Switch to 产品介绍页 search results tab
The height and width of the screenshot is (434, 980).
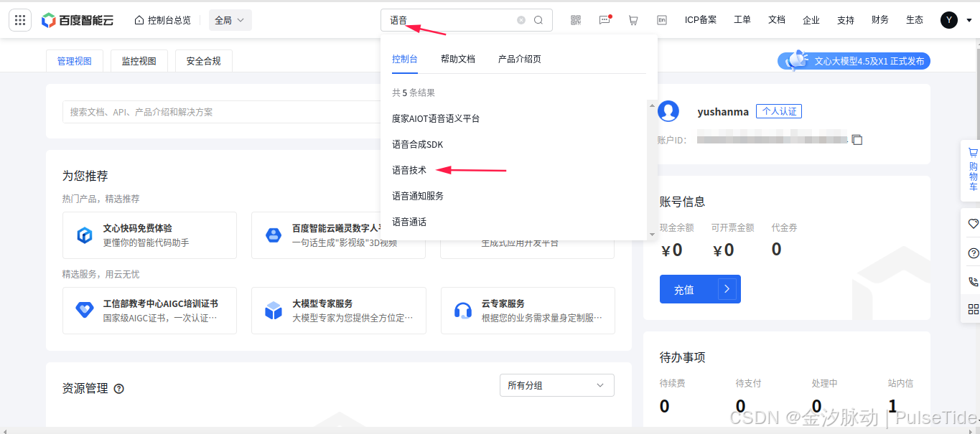coord(520,59)
